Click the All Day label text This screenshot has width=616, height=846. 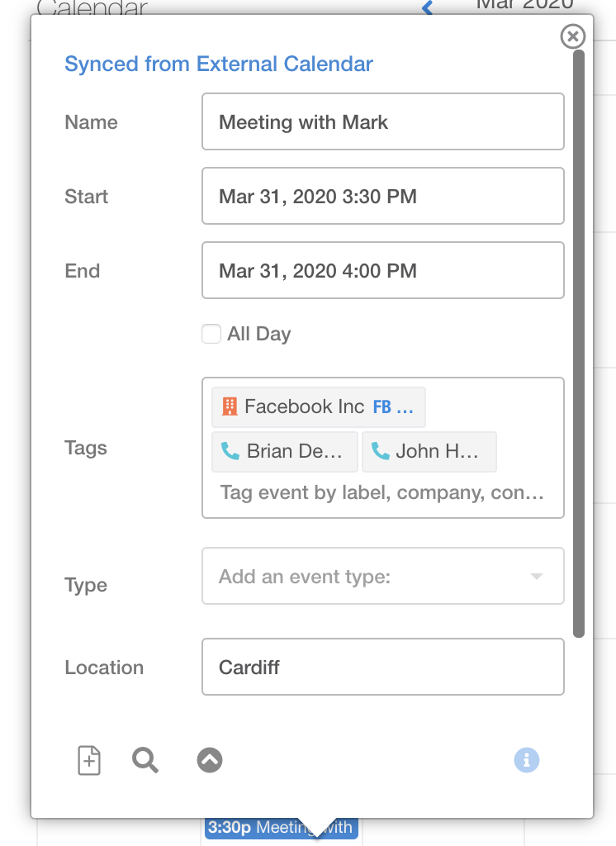(259, 334)
